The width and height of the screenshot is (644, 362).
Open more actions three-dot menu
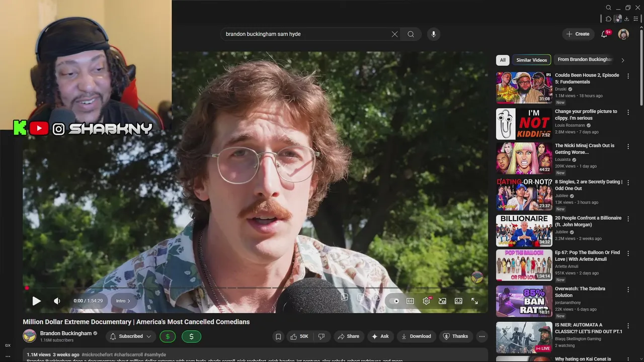point(481,336)
